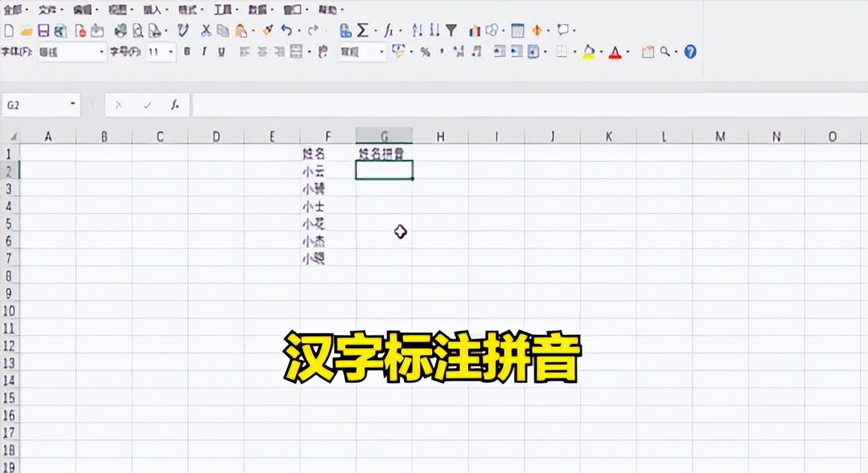The image size is (868, 473).
Task: Click the Center alignment icon
Action: point(261,52)
